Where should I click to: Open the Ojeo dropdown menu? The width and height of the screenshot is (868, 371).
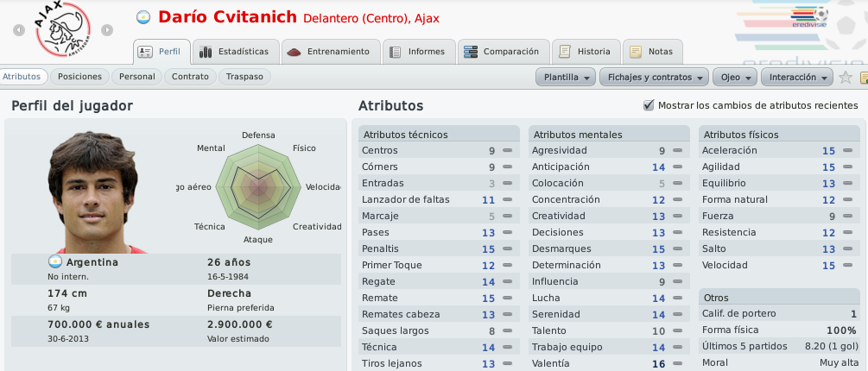coord(735,77)
